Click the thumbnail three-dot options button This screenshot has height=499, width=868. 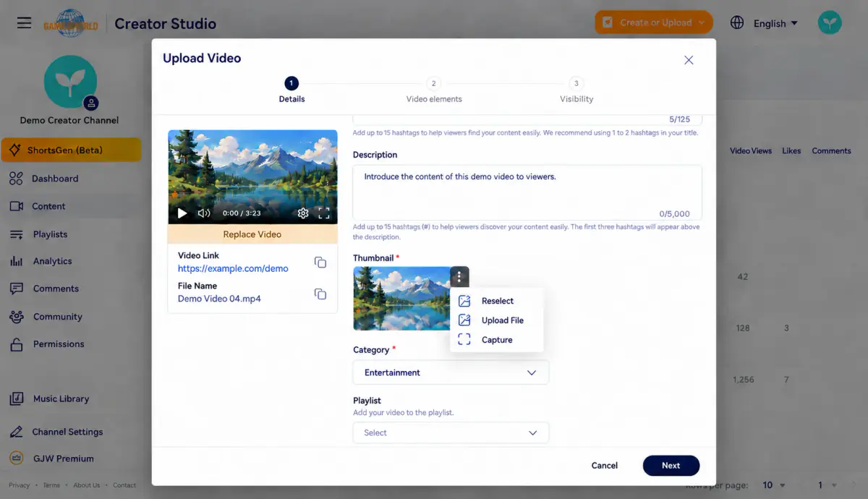pyautogui.click(x=459, y=277)
